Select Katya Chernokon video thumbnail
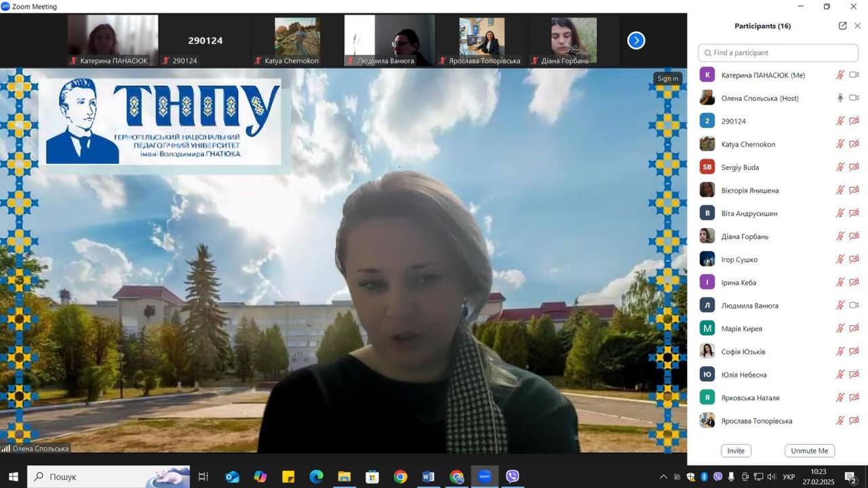 click(x=297, y=41)
